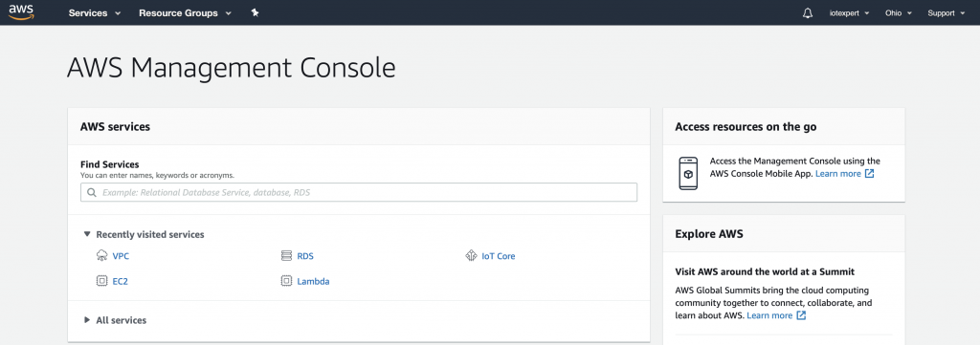Open the VPC service link
Viewport: 980px width, 345px height.
[x=121, y=256]
